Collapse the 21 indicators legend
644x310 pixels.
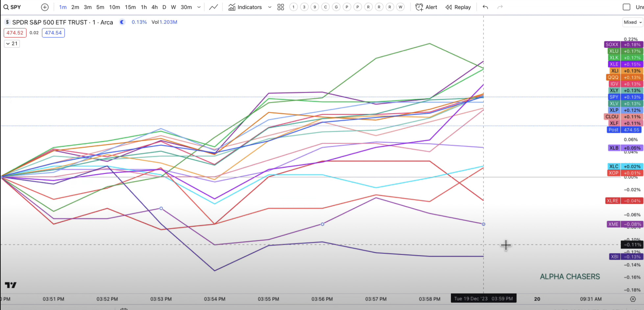tap(12, 43)
